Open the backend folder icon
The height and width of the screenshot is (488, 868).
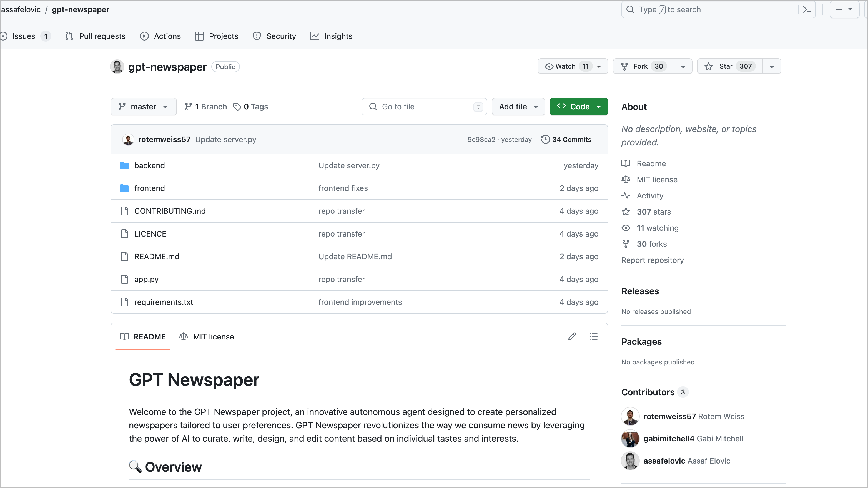(x=124, y=165)
